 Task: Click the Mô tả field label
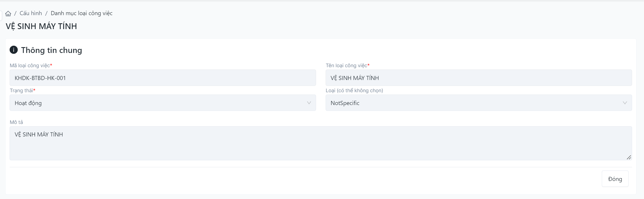tap(16, 122)
